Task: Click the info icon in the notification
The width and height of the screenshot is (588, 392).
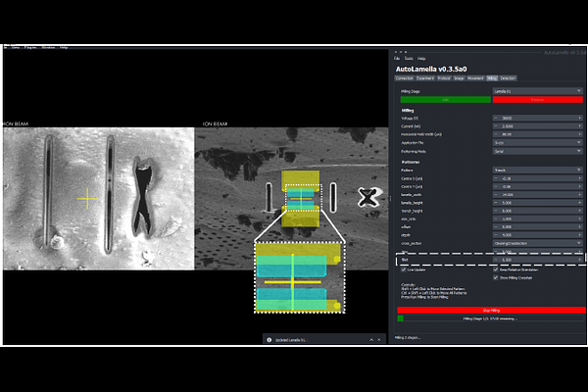Action: pos(269,340)
